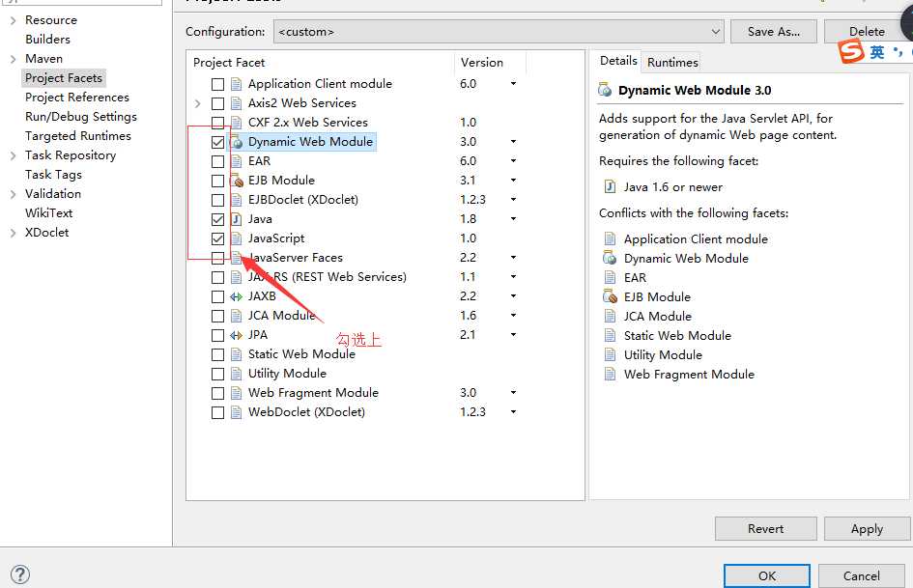Select the Task Tags sidebar entry
The width and height of the screenshot is (913, 588).
pos(53,175)
